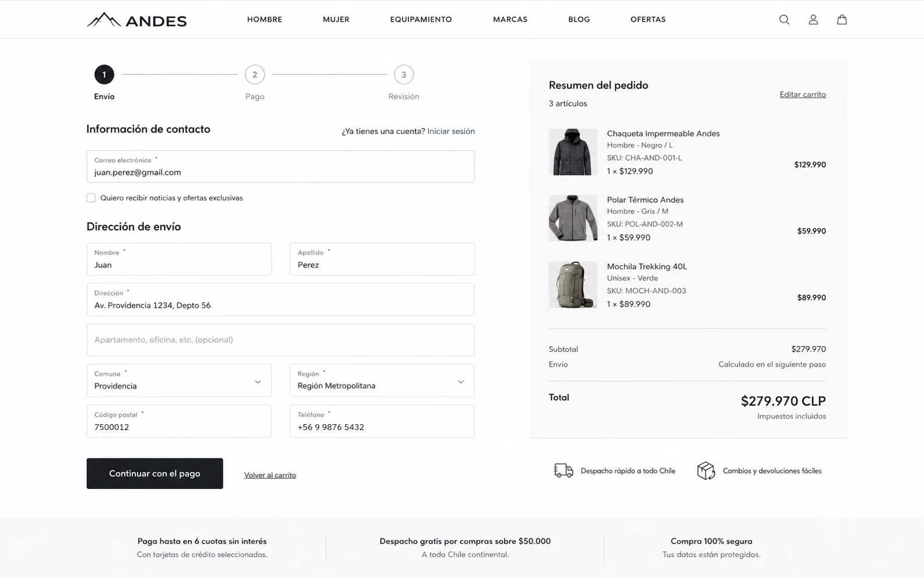Click the Andes mountain logo
The width and height of the screenshot is (924, 578).
(136, 20)
